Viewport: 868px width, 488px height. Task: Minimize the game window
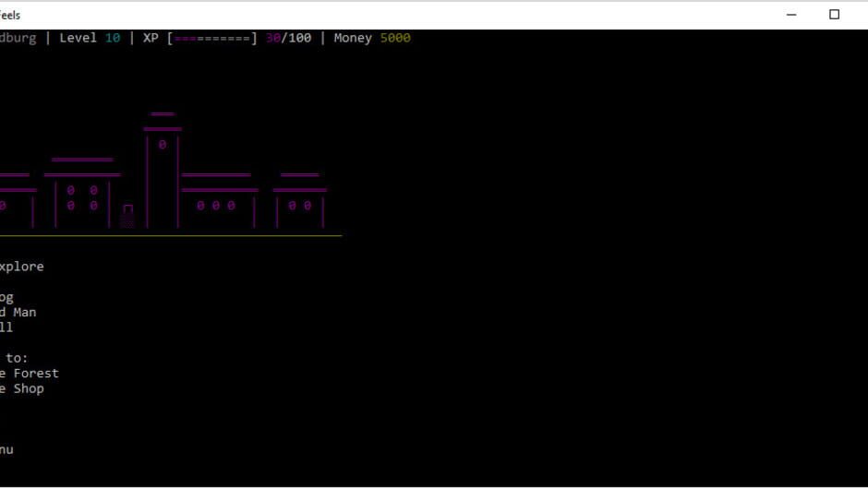[x=792, y=15]
